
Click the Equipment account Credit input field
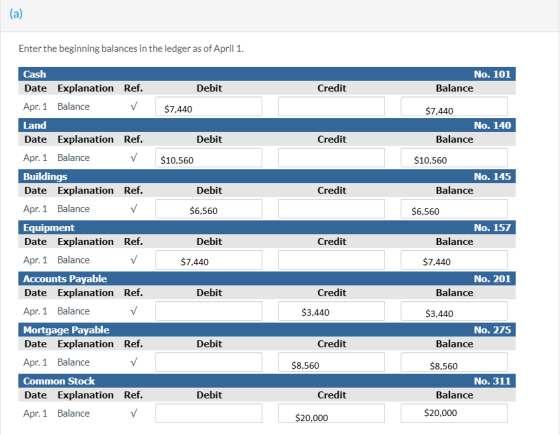click(331, 260)
